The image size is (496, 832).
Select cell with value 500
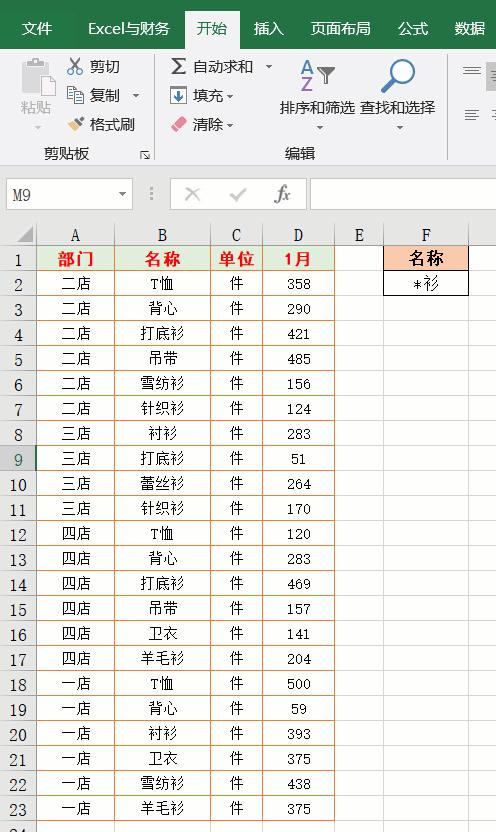299,683
